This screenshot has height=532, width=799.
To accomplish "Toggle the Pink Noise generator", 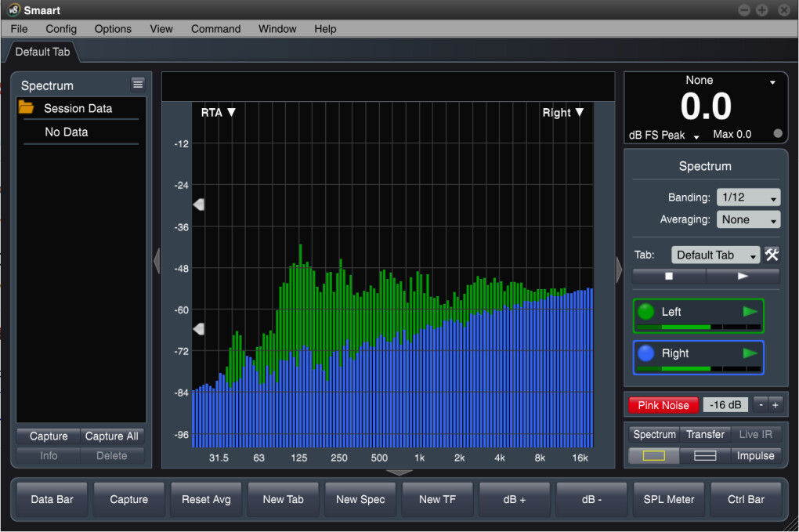I will tap(663, 405).
